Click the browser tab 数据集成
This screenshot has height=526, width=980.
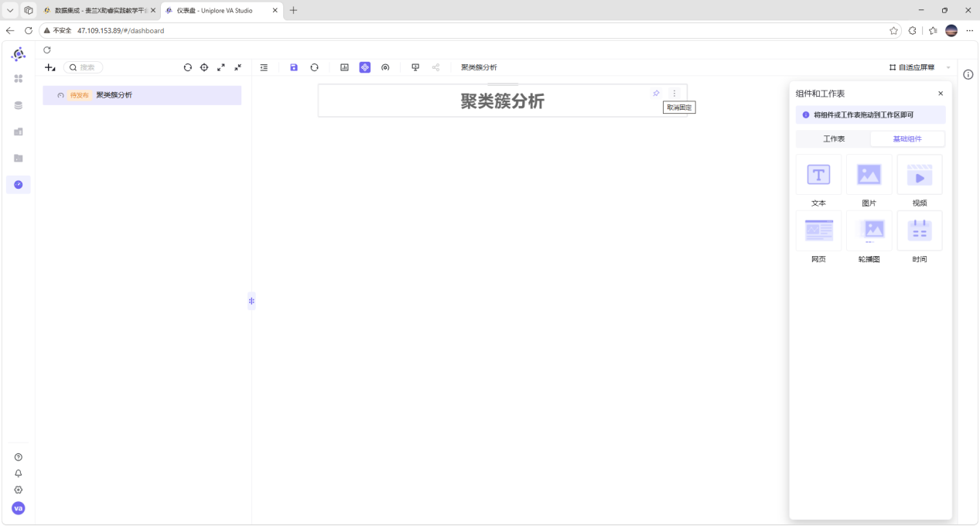(x=98, y=11)
